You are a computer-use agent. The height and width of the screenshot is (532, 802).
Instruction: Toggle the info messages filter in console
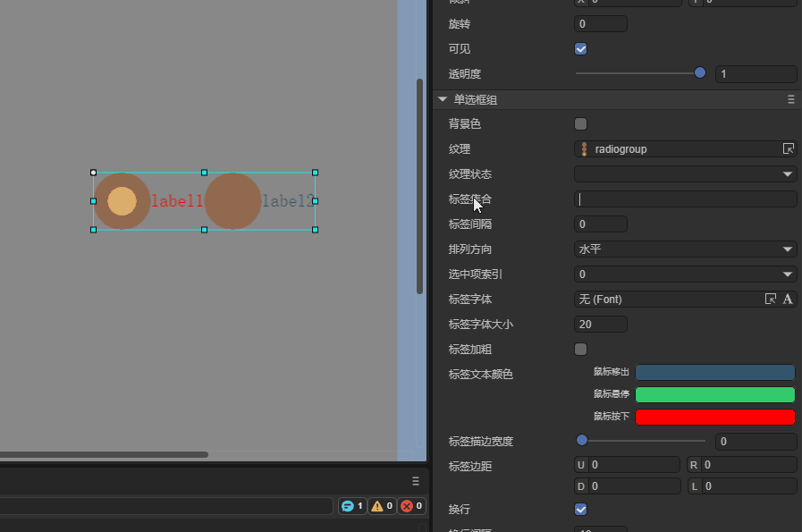[352, 506]
